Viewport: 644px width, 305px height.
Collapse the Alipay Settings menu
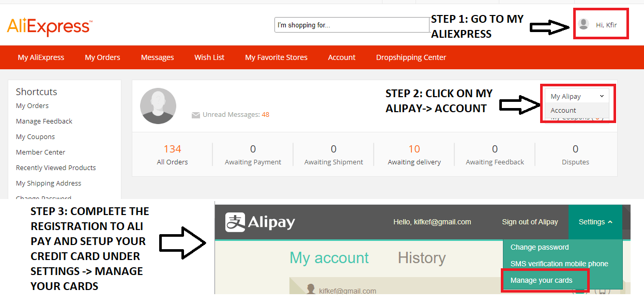point(595,222)
